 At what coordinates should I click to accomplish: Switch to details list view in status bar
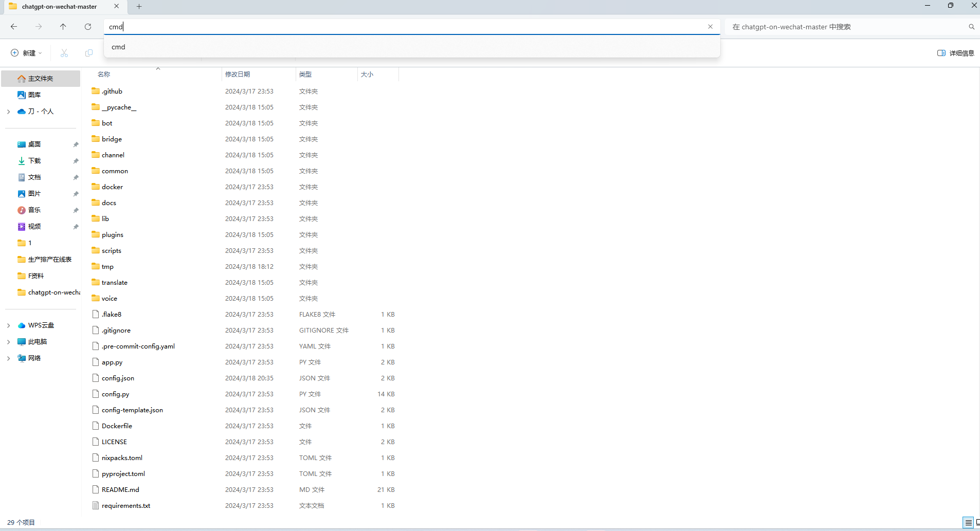point(968,523)
